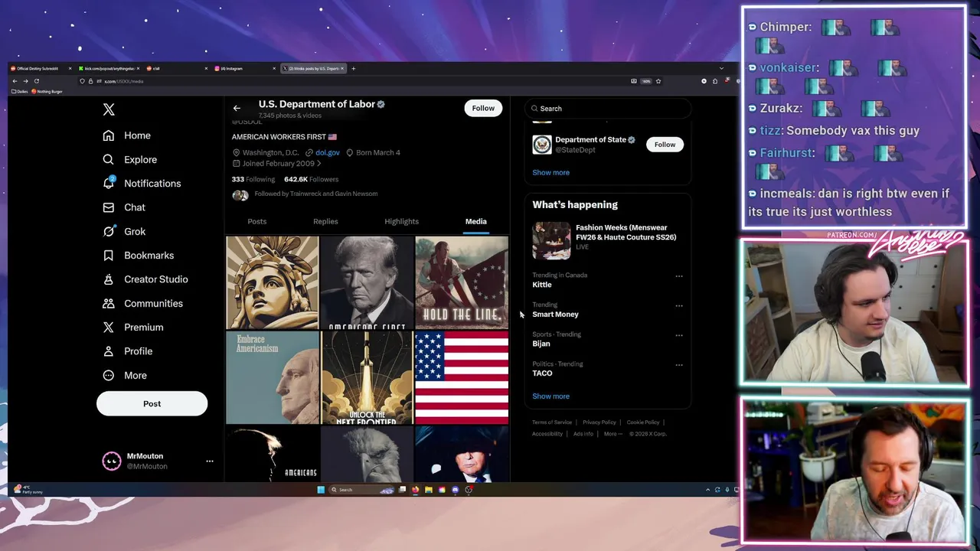Open the golden Statue of Liberty image
The height and width of the screenshot is (551, 980).
click(273, 282)
